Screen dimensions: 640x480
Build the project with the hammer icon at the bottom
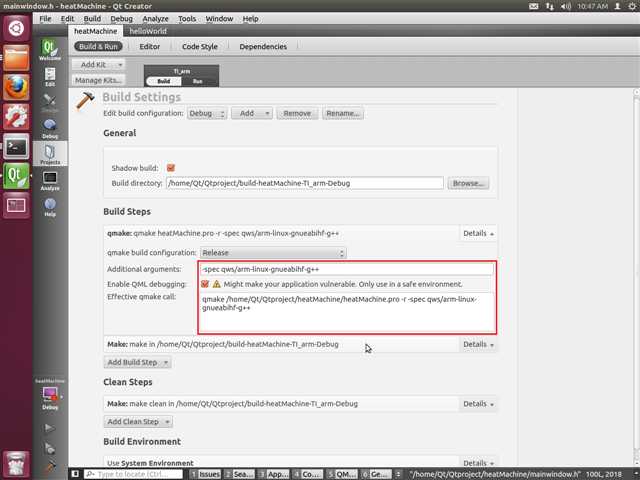(49, 466)
